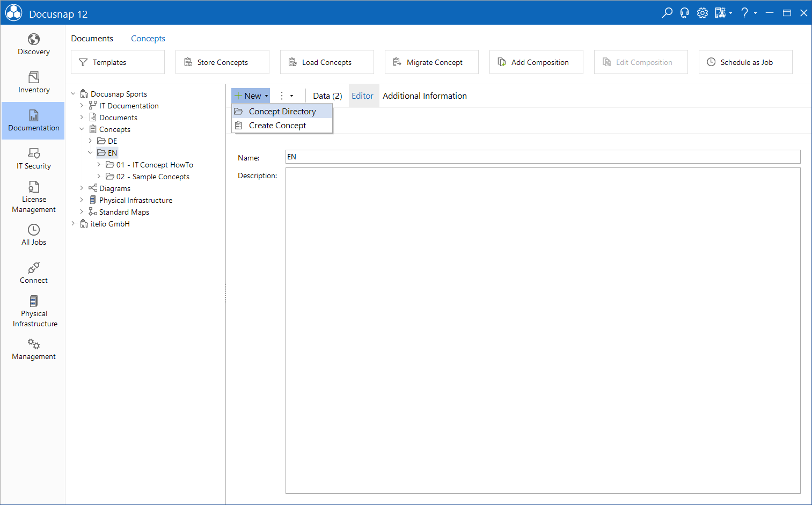Open the Discovery module in sidebar
812x505 pixels.
33,45
